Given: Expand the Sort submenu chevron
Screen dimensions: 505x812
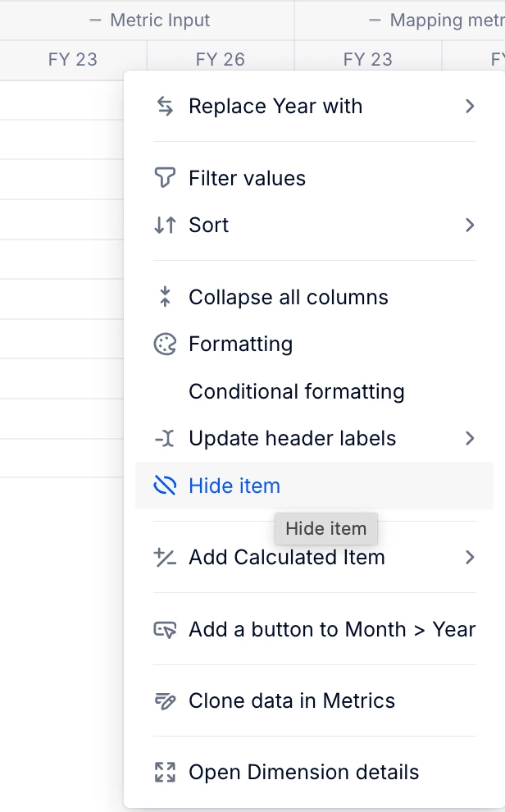Looking at the screenshot, I should tap(470, 226).
